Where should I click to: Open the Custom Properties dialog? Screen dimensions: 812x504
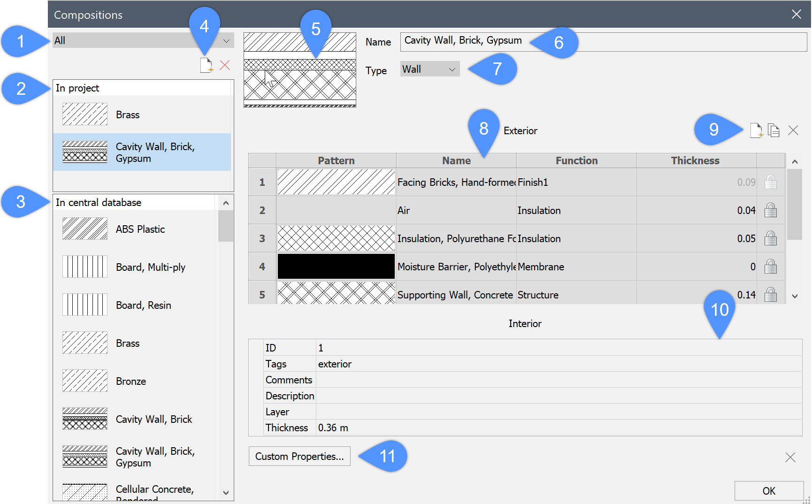click(x=299, y=456)
